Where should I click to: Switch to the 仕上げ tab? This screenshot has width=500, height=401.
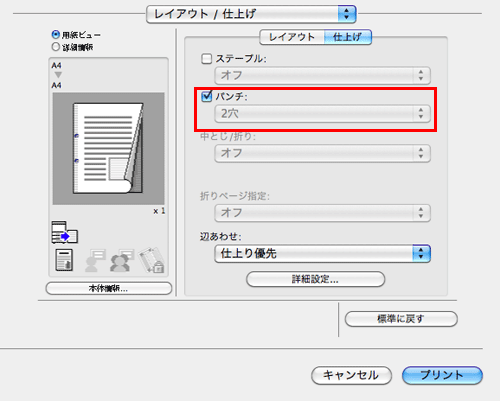pyautogui.click(x=347, y=37)
